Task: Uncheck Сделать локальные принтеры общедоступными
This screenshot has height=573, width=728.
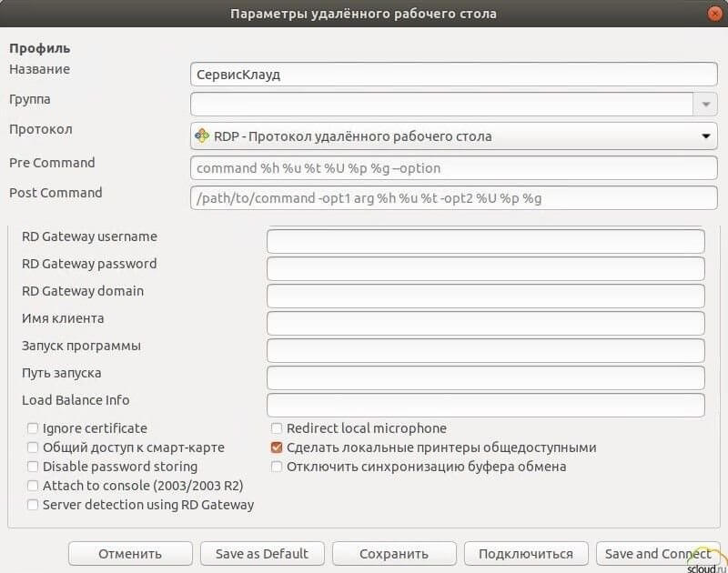Action: [x=278, y=447]
